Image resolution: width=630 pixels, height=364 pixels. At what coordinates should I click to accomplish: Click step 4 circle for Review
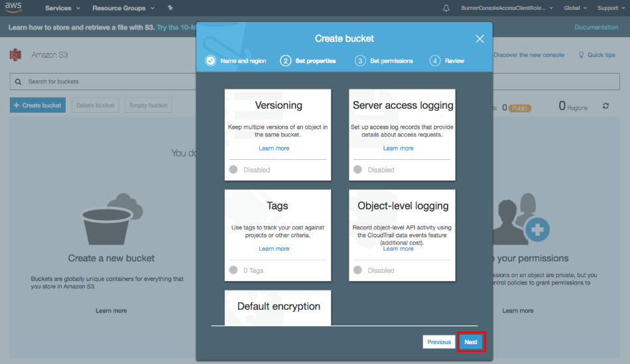(x=435, y=61)
